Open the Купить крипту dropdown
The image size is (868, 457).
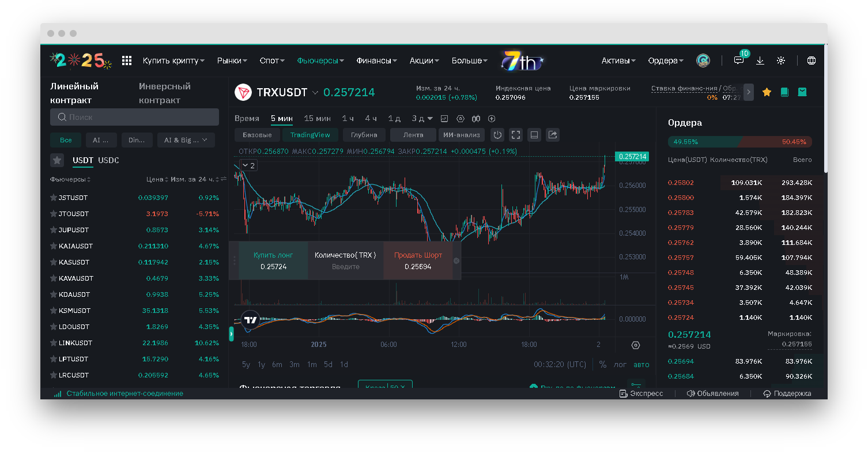click(173, 61)
